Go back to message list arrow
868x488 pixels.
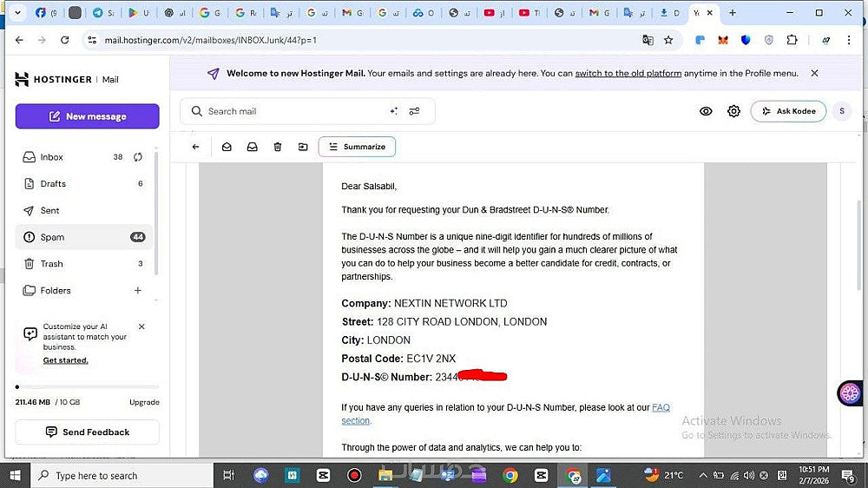click(195, 147)
